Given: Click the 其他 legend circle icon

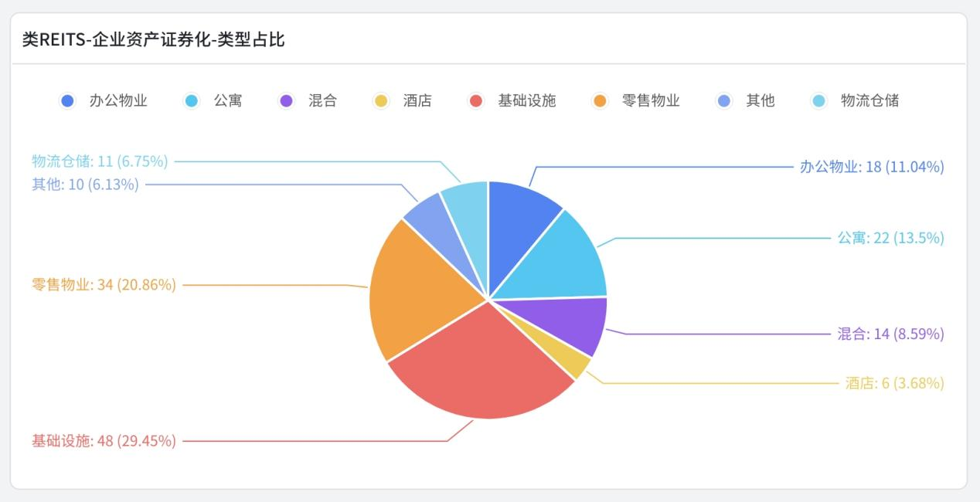Looking at the screenshot, I should 724,100.
